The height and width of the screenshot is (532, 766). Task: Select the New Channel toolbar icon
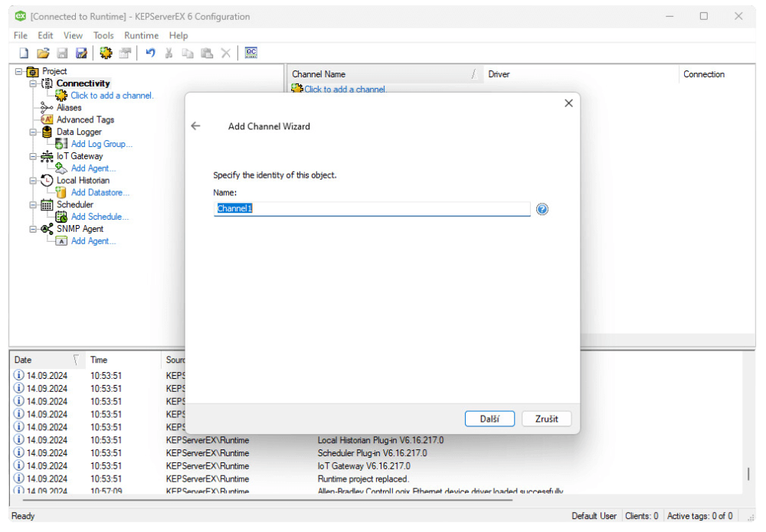coord(106,53)
